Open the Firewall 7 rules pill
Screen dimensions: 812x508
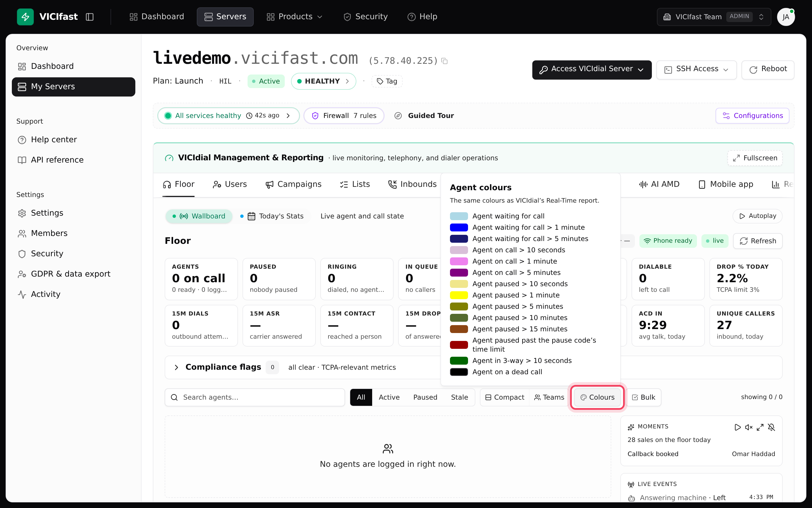(x=344, y=116)
